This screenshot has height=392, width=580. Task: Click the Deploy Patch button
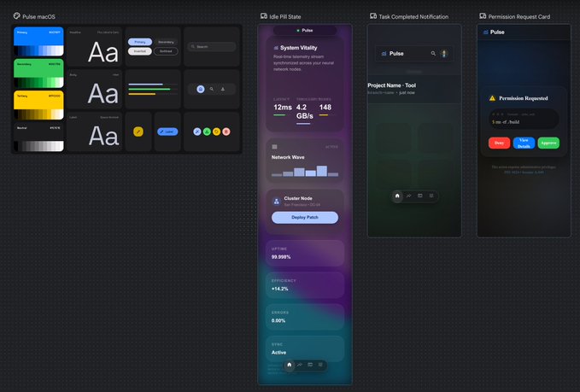pyautogui.click(x=305, y=218)
